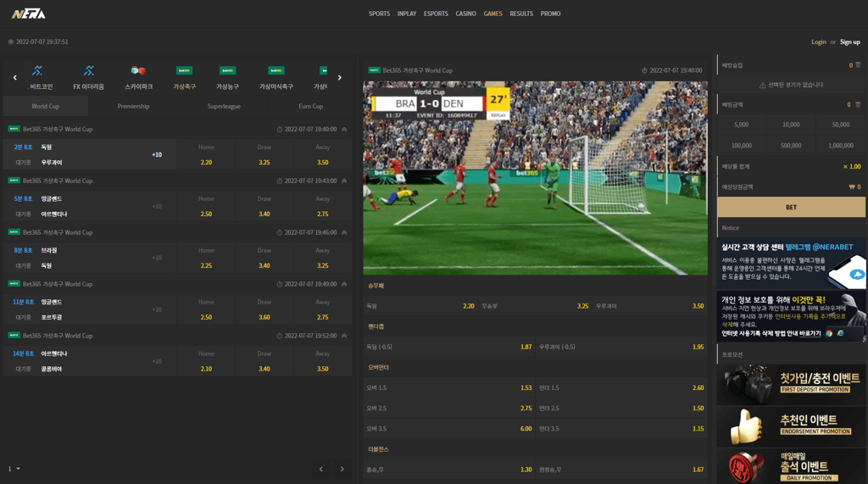Place wager with the BET button
Image resolution: width=868 pixels, height=484 pixels.
pyautogui.click(x=791, y=207)
